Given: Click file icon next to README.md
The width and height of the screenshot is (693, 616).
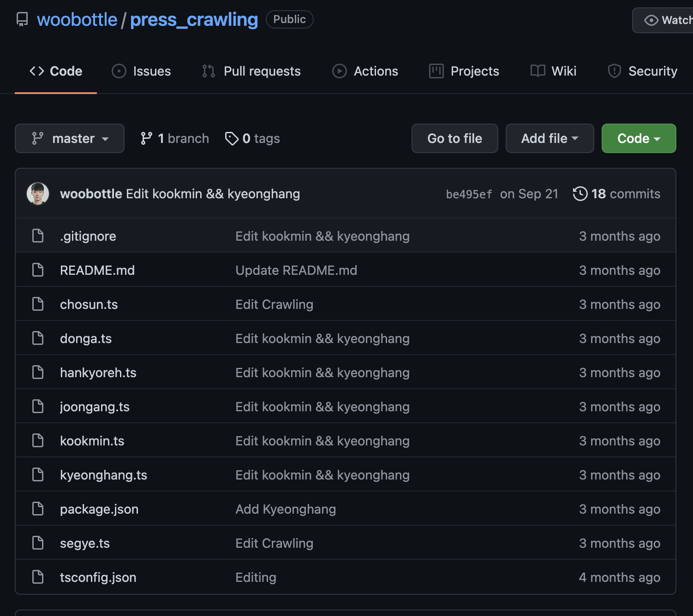Looking at the screenshot, I should [x=38, y=270].
